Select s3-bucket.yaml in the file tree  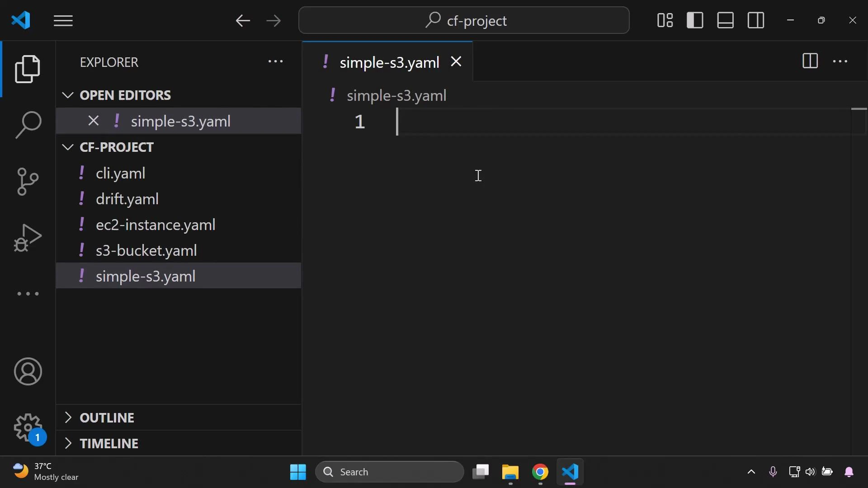[x=146, y=250]
